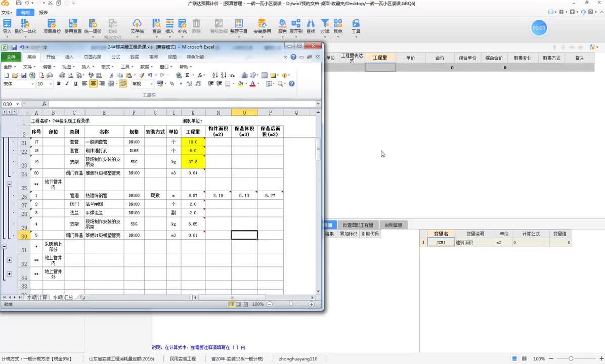Open the O30 Name Box dropdown
605x364 pixels.
click(x=17, y=104)
